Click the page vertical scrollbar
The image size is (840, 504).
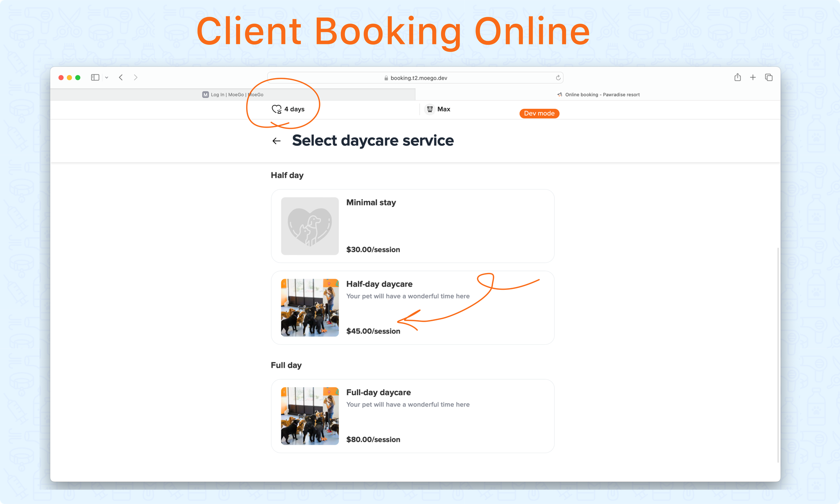[x=778, y=355]
